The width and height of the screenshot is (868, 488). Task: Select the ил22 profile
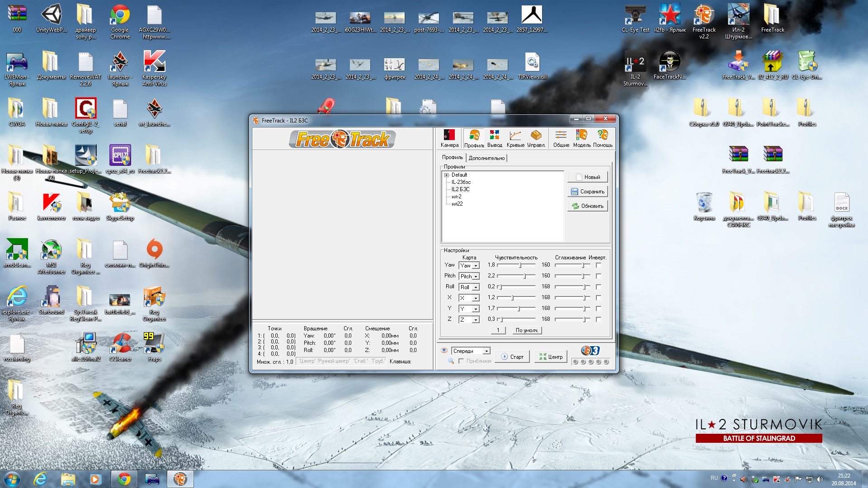tap(457, 204)
